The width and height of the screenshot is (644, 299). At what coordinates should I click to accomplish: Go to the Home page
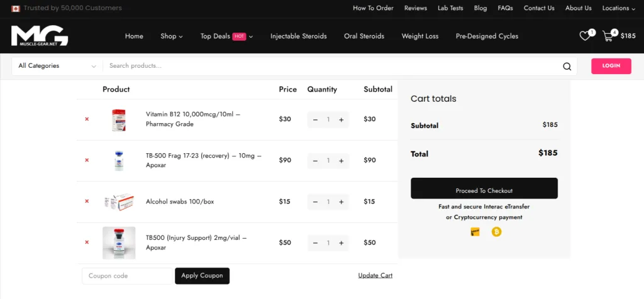point(134,36)
